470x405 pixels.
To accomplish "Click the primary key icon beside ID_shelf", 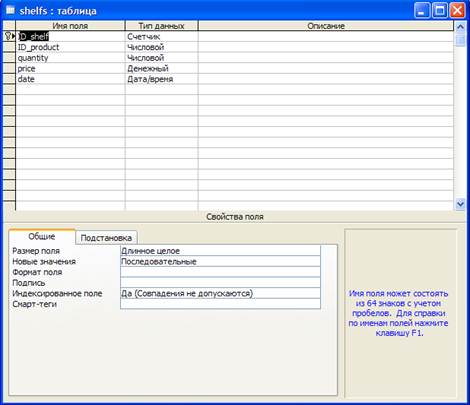I will click(8, 36).
